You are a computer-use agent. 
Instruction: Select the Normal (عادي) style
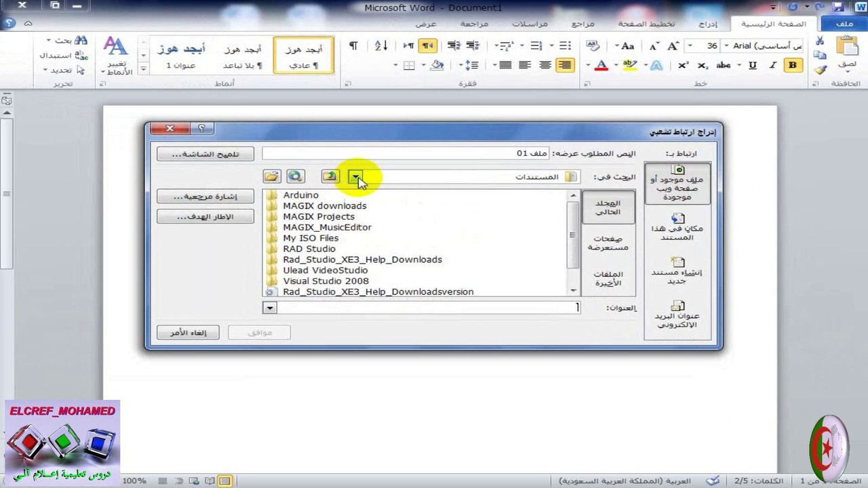304,56
